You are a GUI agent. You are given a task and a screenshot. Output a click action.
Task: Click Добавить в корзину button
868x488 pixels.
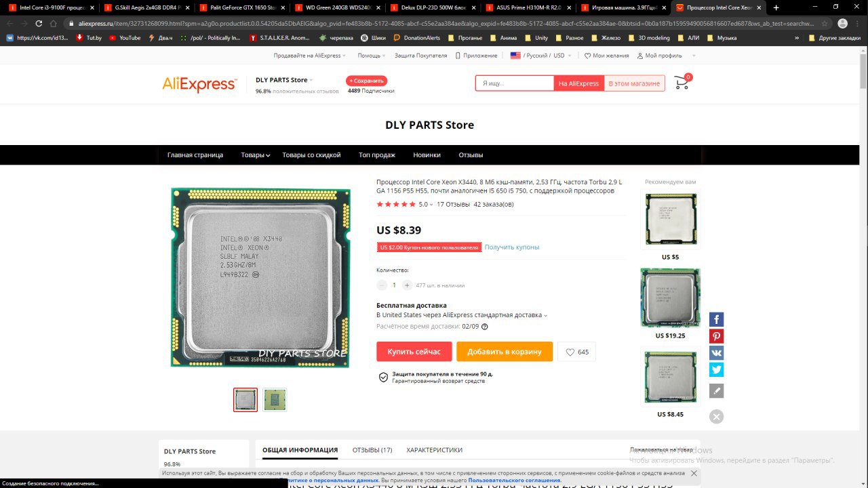(504, 352)
